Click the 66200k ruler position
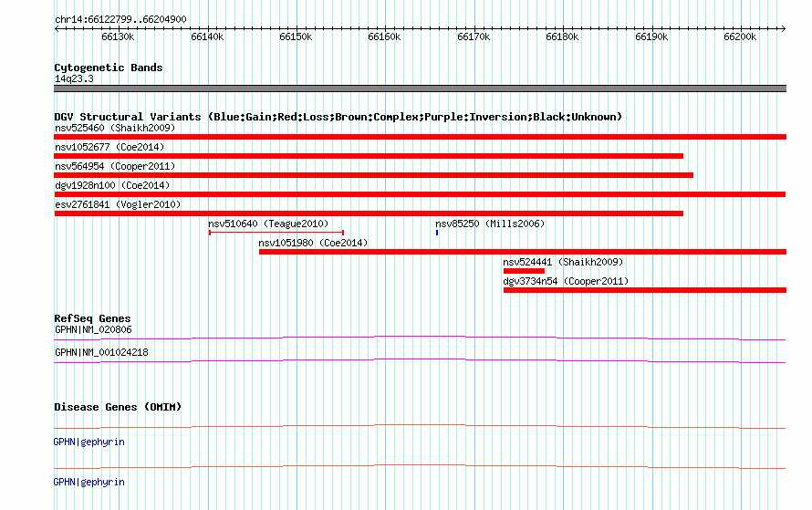The height and width of the screenshot is (510, 812). point(740,36)
